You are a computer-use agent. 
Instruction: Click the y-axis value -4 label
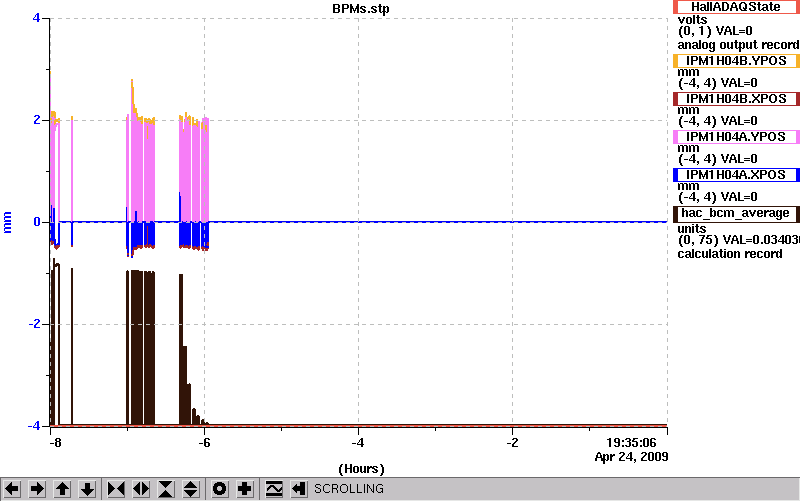point(34,425)
